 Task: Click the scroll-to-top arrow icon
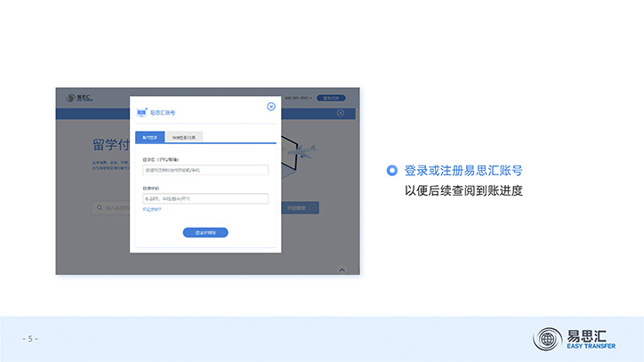click(342, 269)
